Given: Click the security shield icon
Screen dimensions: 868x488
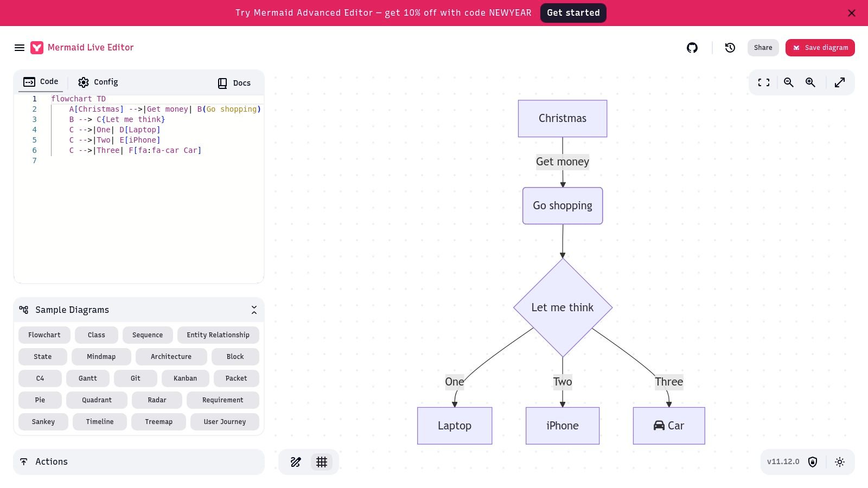Looking at the screenshot, I should (x=813, y=462).
